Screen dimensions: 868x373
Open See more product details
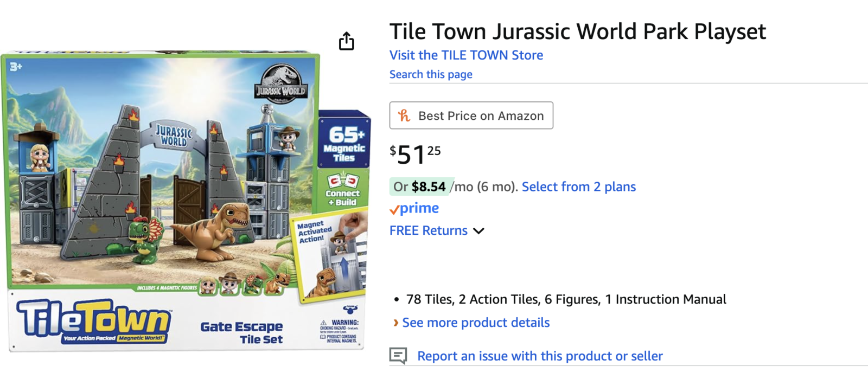476,323
